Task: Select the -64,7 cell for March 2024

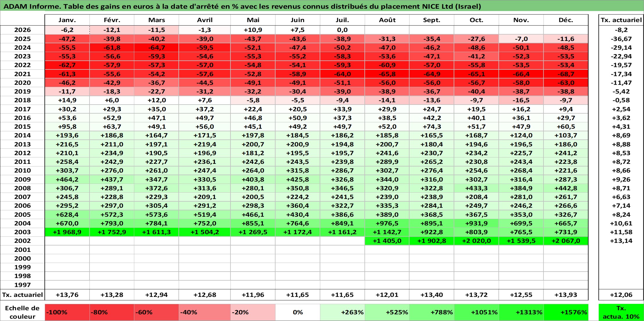Action: click(156, 48)
